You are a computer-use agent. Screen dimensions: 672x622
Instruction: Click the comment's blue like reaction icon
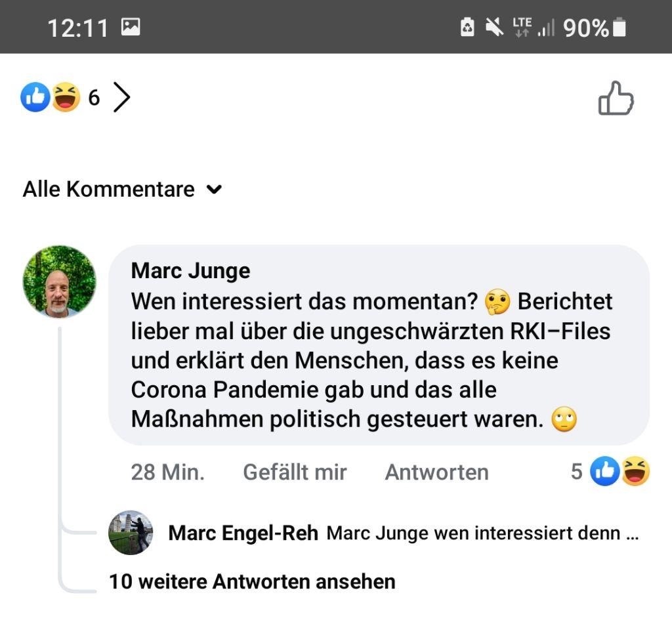(604, 471)
